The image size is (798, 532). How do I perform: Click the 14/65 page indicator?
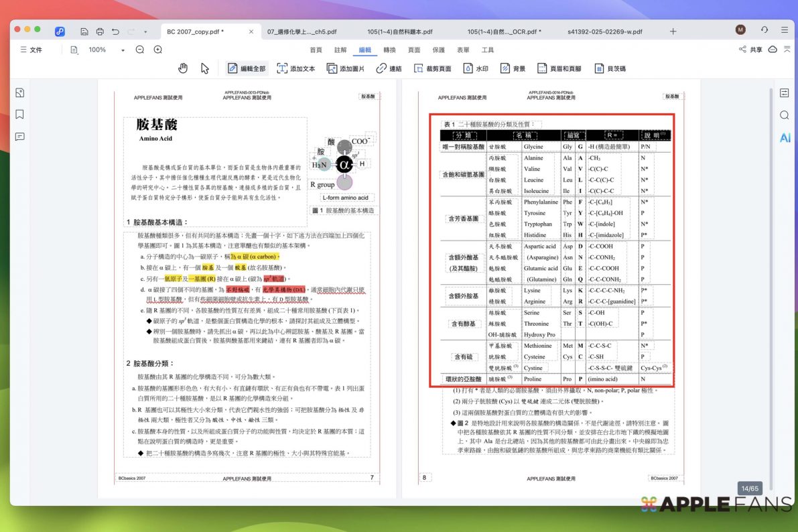(x=748, y=488)
